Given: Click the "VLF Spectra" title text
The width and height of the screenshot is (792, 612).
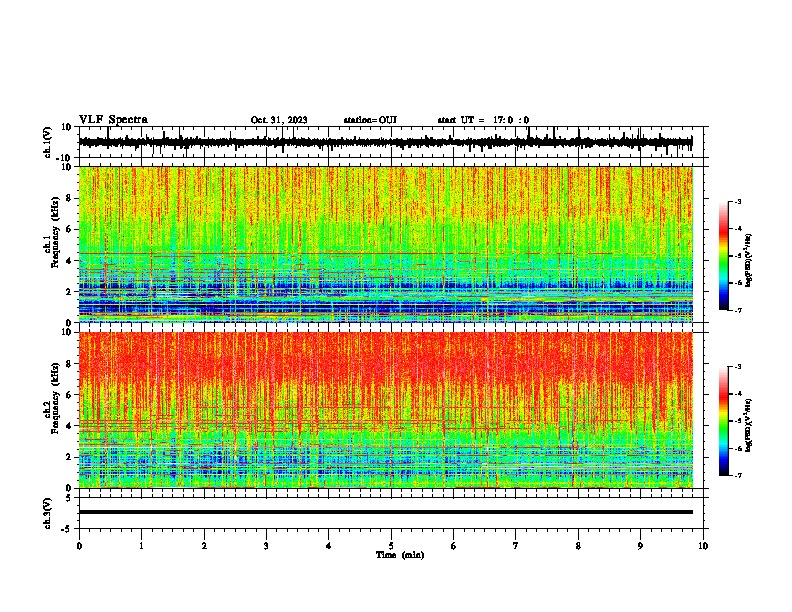Looking at the screenshot, I should (x=113, y=120).
